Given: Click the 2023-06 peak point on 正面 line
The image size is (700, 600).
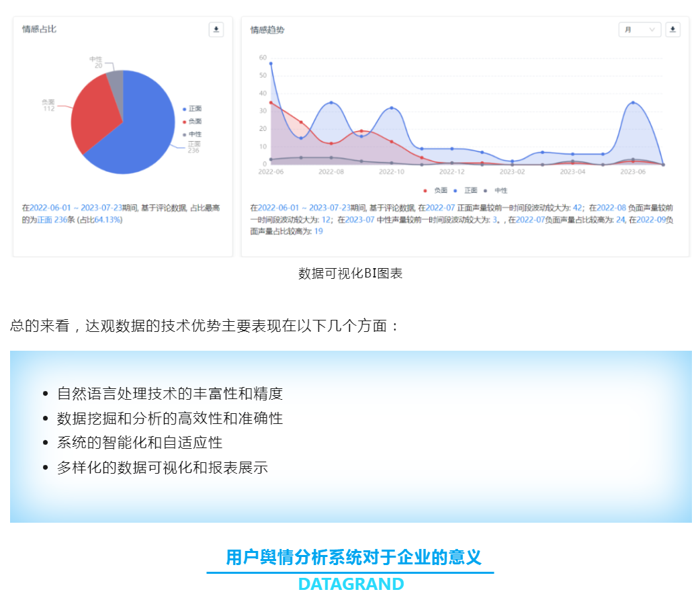Looking at the screenshot, I should click(633, 103).
